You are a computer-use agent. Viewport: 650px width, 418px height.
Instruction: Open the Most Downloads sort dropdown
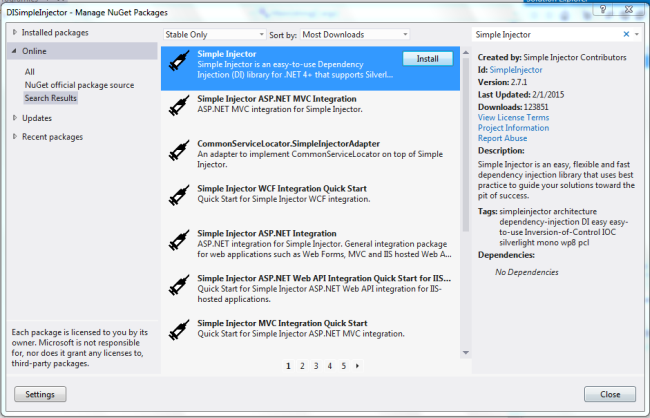tap(355, 34)
